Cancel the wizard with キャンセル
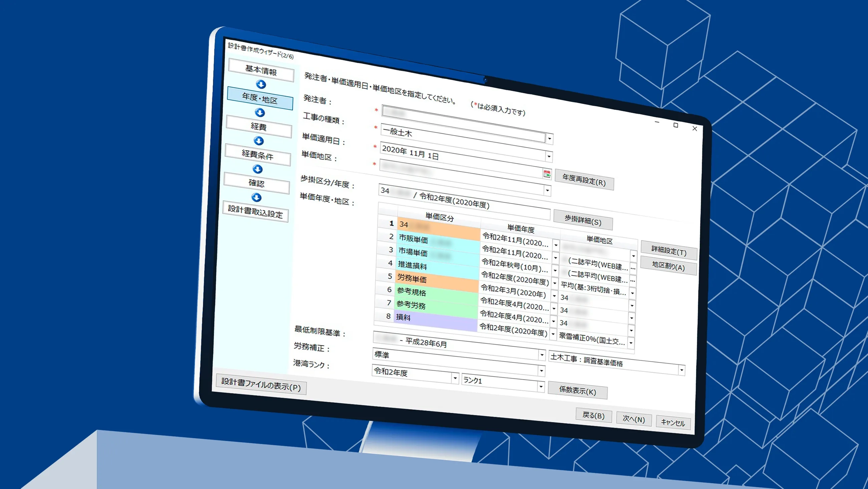The height and width of the screenshot is (489, 868). (x=673, y=422)
